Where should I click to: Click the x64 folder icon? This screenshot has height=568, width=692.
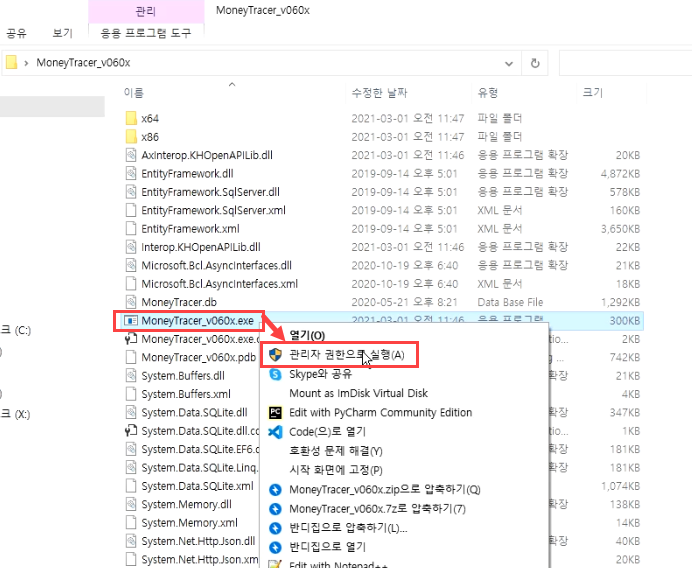[131, 118]
